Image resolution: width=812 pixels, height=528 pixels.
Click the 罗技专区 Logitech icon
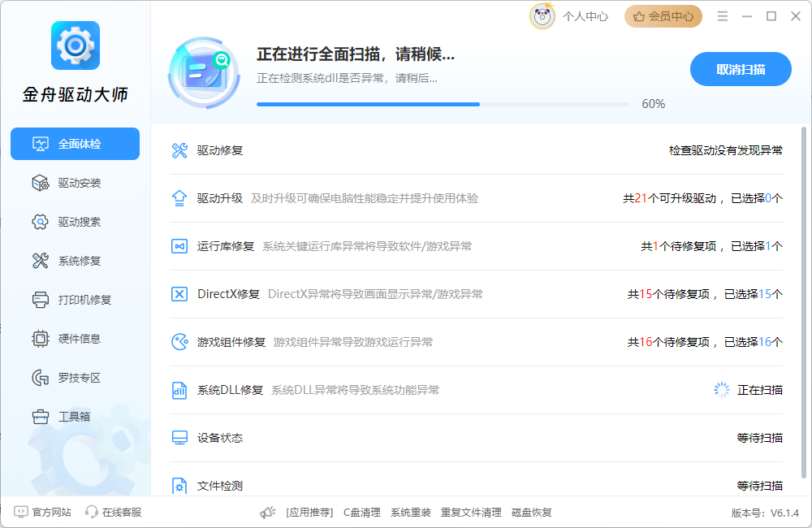pyautogui.click(x=41, y=378)
